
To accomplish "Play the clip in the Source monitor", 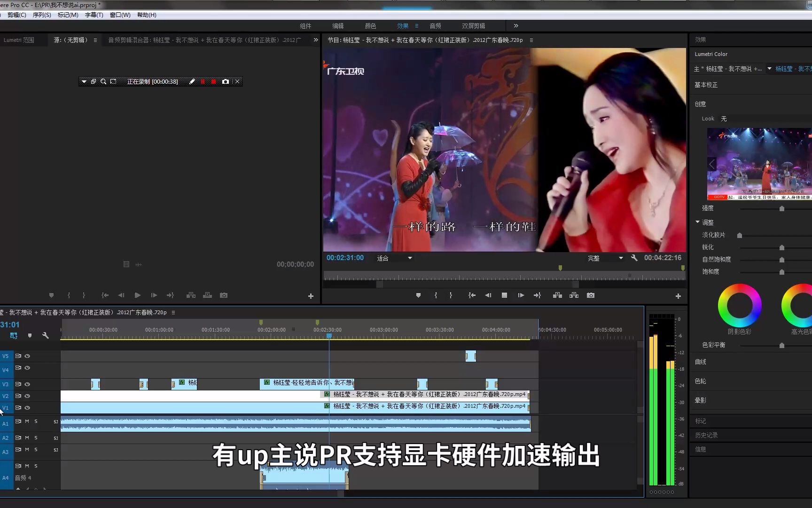I will (137, 295).
